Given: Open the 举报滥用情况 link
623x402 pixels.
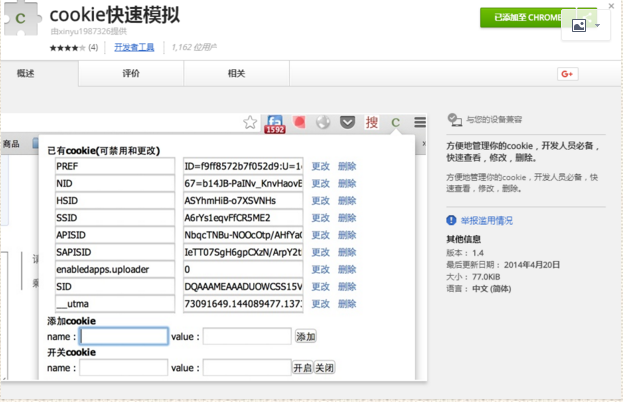Looking at the screenshot, I should tap(486, 220).
